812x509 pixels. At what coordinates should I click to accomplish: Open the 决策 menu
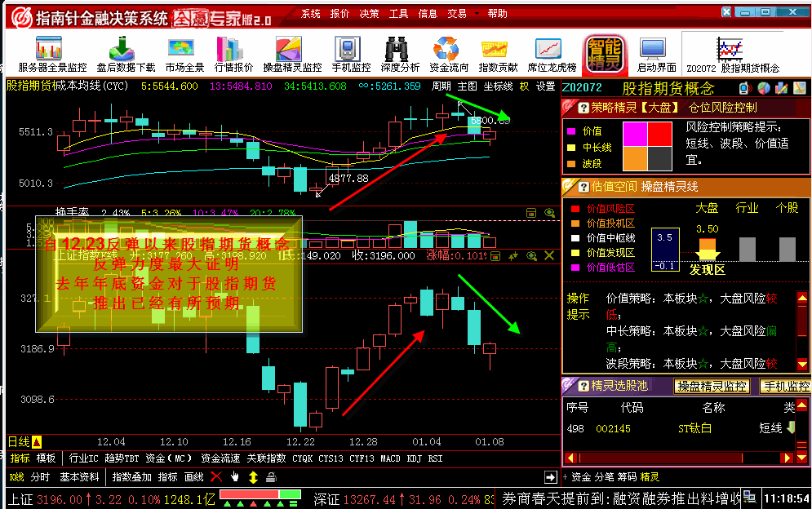369,14
